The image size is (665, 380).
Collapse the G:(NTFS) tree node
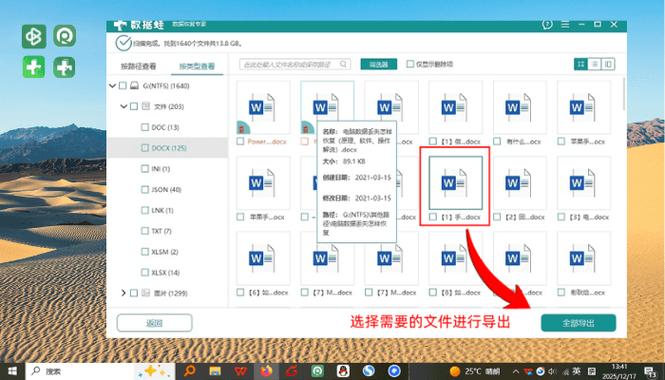pyautogui.click(x=112, y=86)
